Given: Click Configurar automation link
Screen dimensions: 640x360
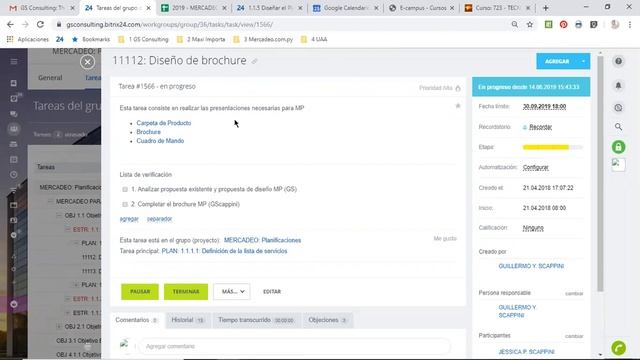Looking at the screenshot, I should click(536, 167).
